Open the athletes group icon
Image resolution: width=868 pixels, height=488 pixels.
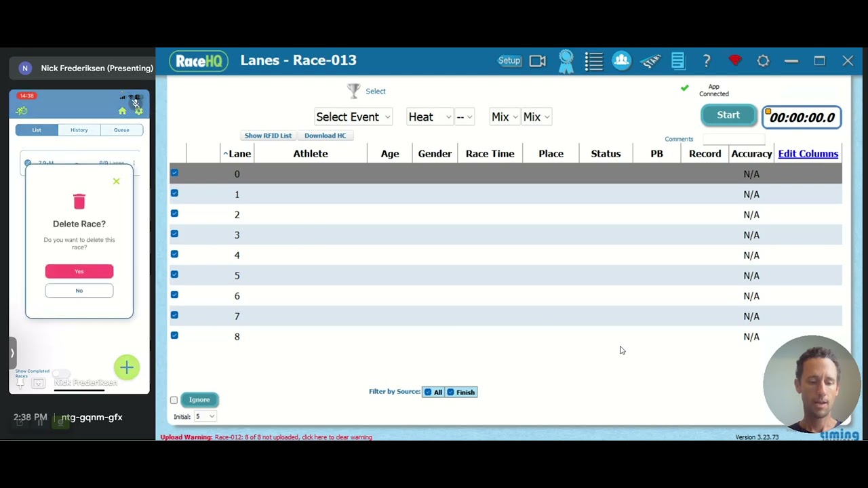click(x=622, y=60)
